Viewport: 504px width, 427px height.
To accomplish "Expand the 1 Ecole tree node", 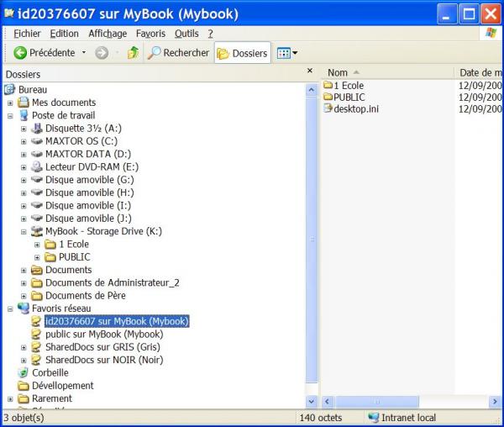I will click(37, 245).
